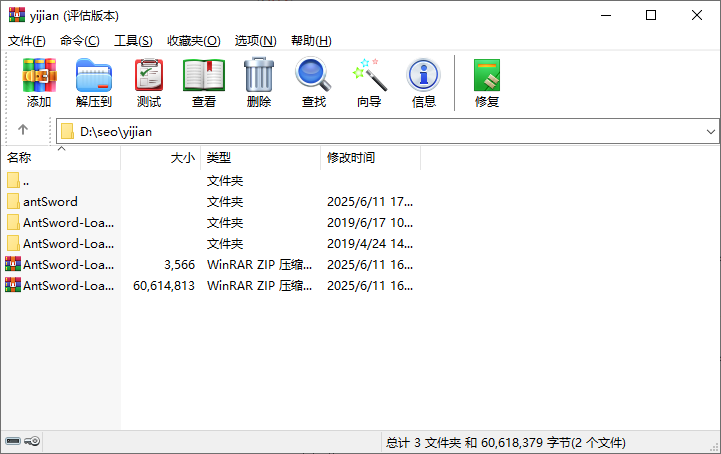
Task: Open the 工具(S) menu
Action: click(x=133, y=41)
